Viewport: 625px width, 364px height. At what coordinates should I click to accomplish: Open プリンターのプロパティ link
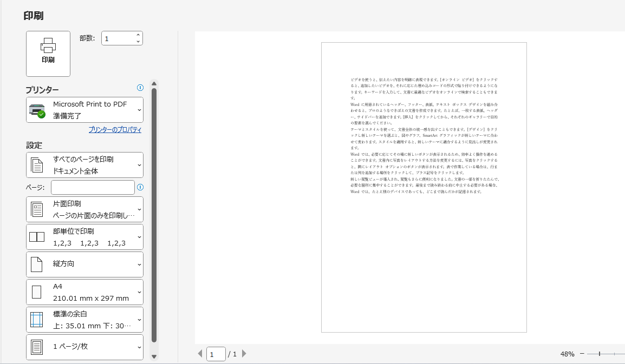(x=115, y=130)
